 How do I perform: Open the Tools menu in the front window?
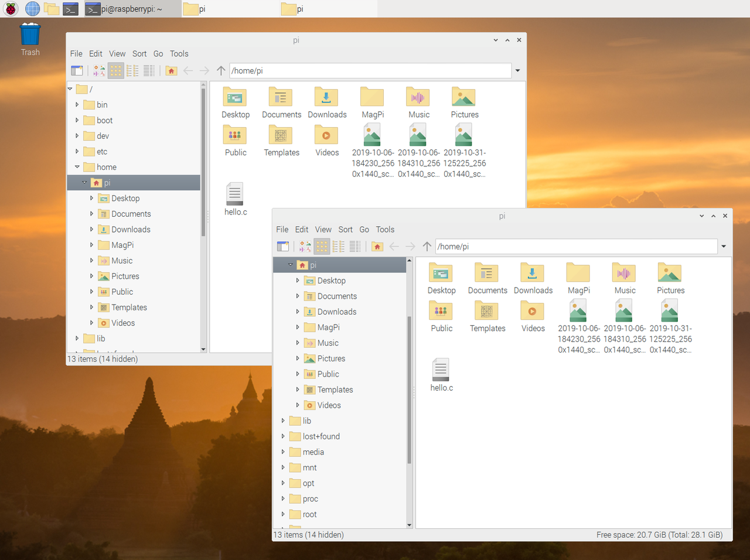[385, 230]
